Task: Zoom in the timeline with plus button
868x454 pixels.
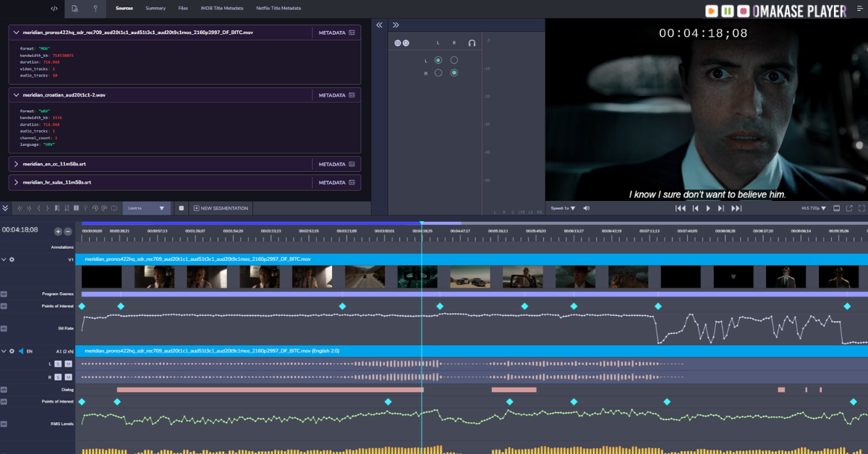Action: point(58,231)
